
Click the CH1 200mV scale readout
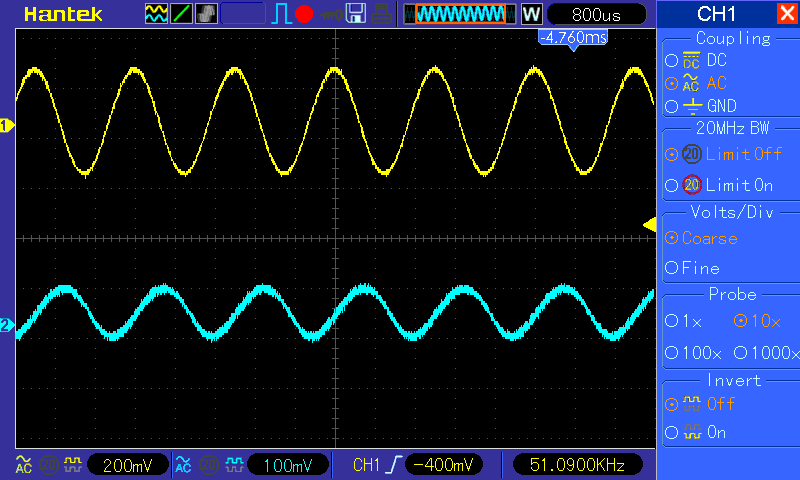128,465
